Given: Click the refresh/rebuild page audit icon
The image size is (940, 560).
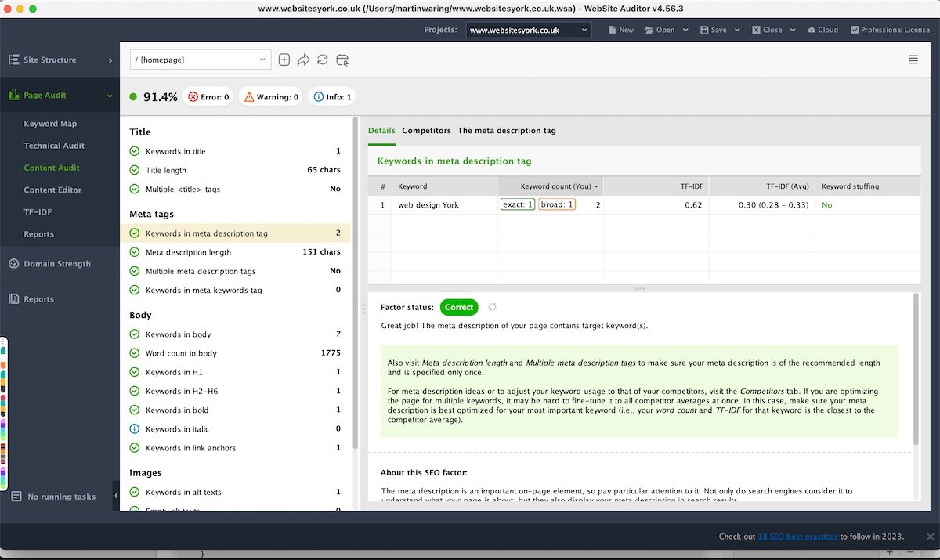Looking at the screenshot, I should click(x=323, y=60).
